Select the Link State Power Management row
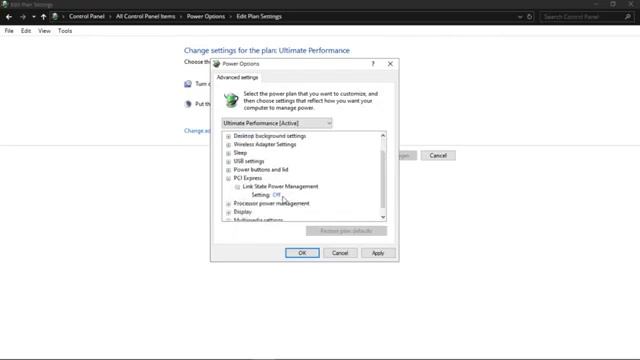Viewport: 640px width, 360px height. pyautogui.click(x=280, y=187)
